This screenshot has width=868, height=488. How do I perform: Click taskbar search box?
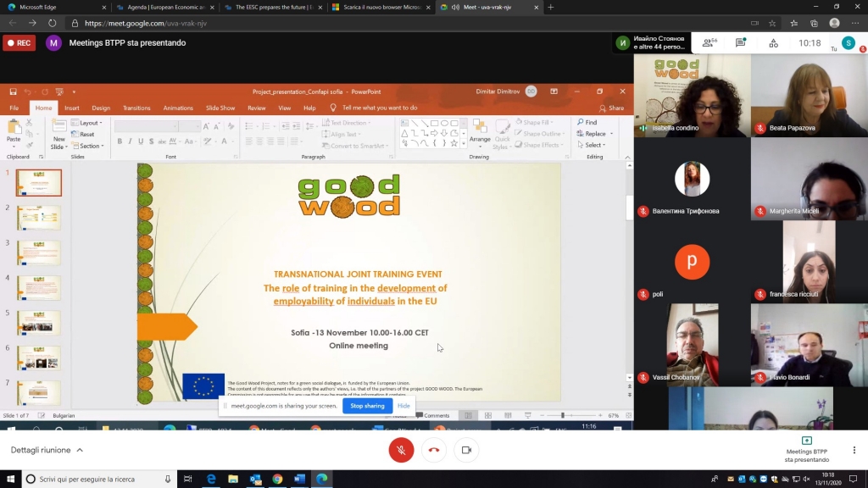100,480
